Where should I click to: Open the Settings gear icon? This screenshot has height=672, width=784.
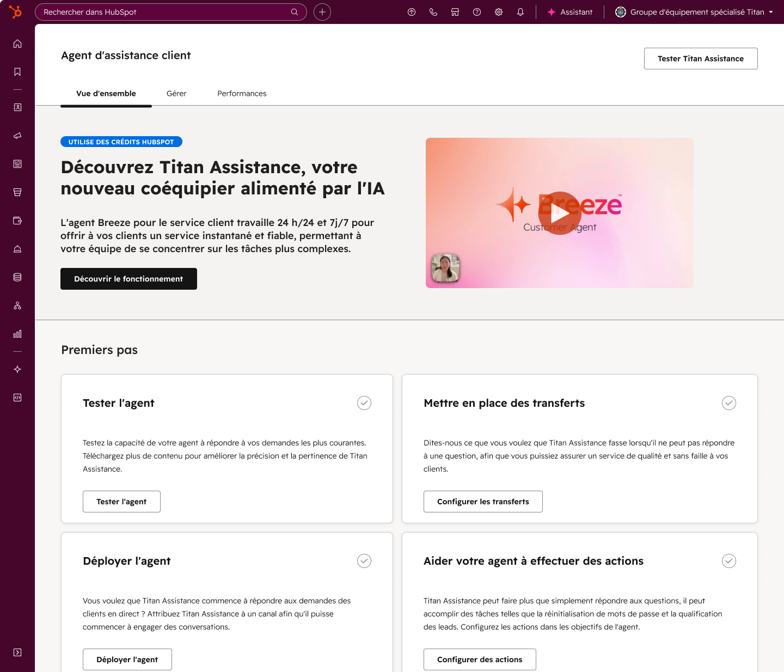coord(499,12)
